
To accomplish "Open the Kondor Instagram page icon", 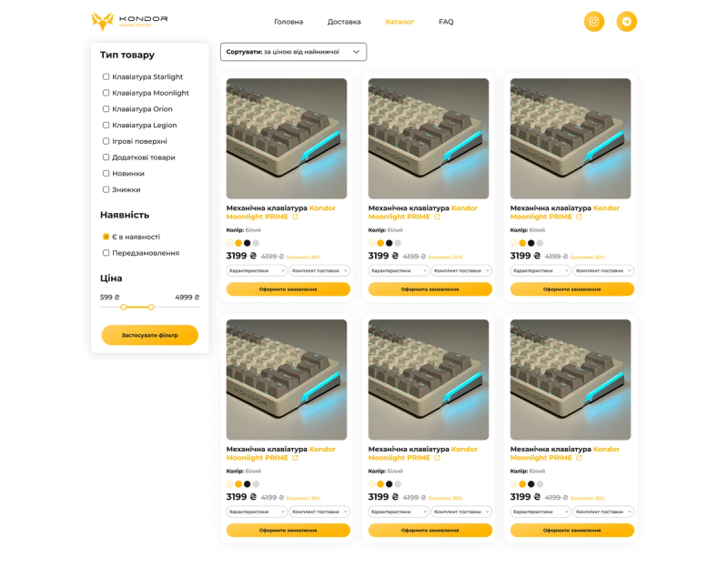I will [x=594, y=21].
